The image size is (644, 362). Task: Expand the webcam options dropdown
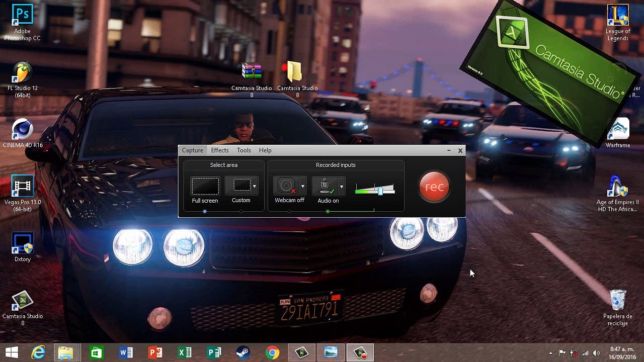302,187
